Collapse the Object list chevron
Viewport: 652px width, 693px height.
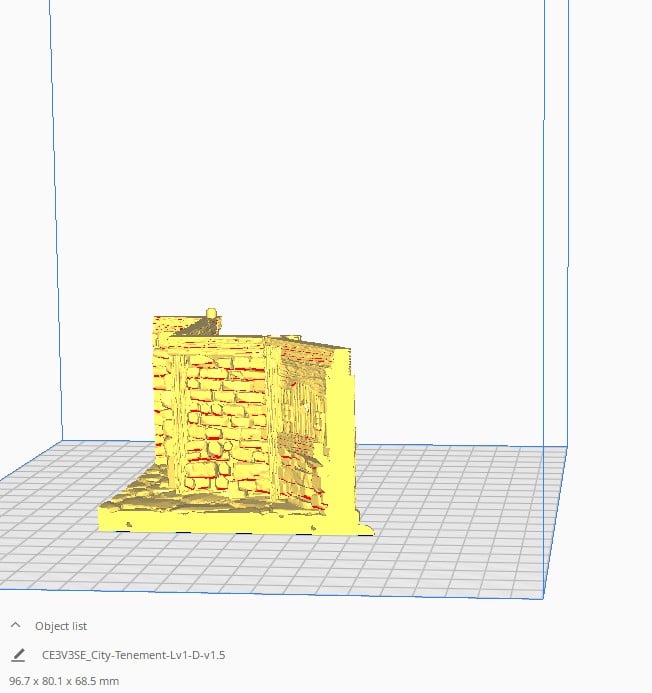tap(15, 625)
